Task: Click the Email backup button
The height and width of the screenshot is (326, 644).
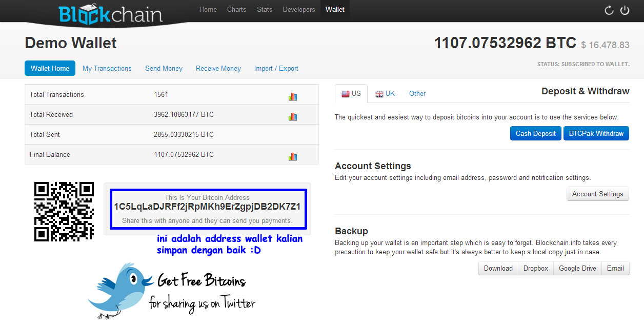Action: 615,268
